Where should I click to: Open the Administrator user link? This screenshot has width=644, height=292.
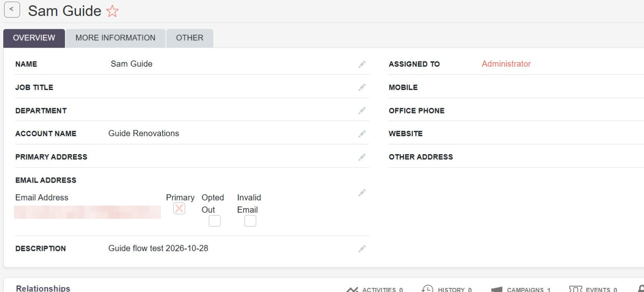pyautogui.click(x=506, y=64)
